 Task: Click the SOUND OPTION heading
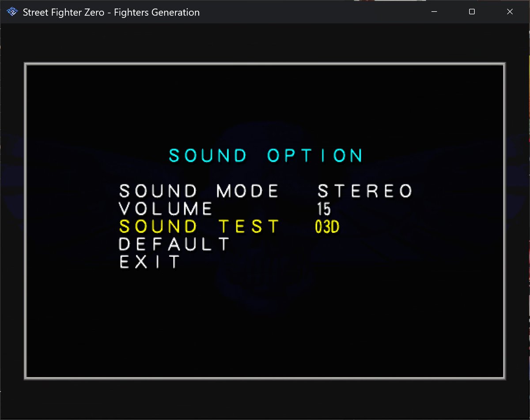pos(266,155)
